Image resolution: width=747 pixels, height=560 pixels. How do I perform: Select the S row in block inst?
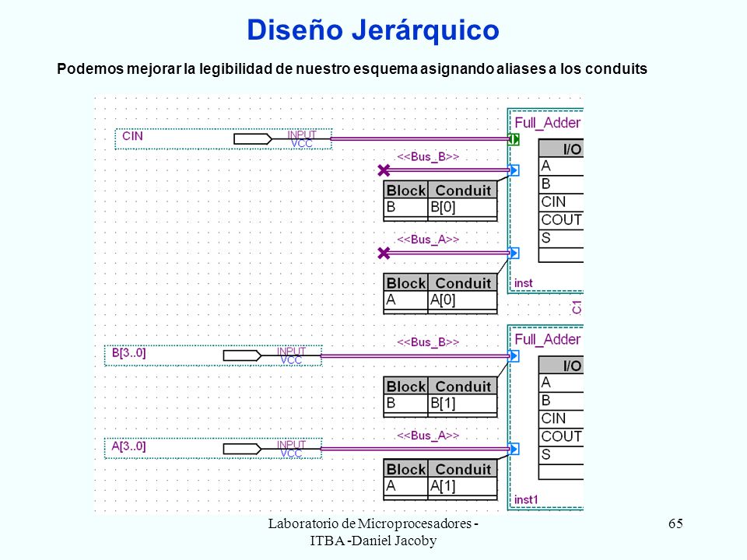click(561, 238)
